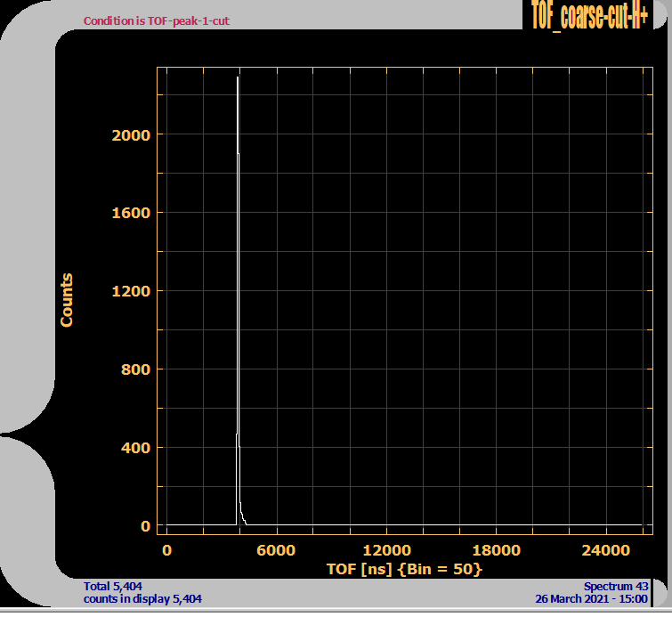Click the 'Total 5,404' readout

113,586
